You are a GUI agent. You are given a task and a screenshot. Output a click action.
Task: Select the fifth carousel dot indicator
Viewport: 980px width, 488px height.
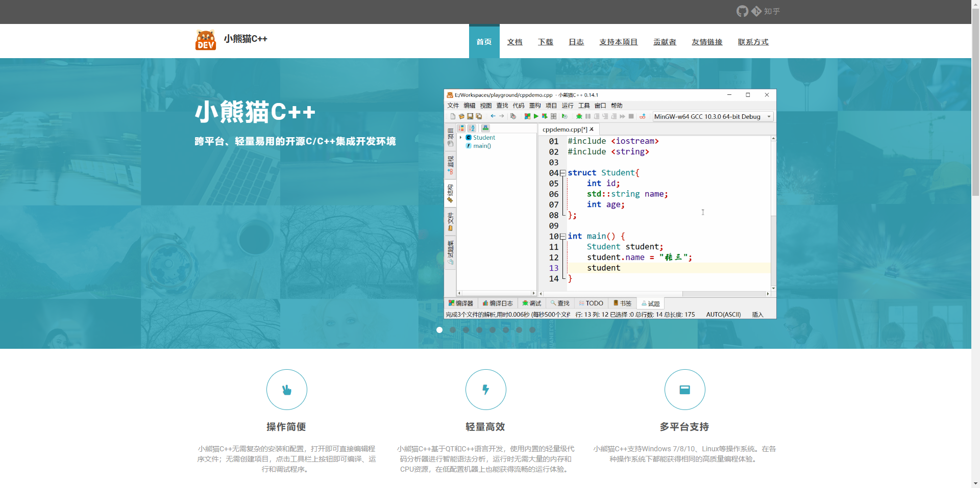(493, 330)
